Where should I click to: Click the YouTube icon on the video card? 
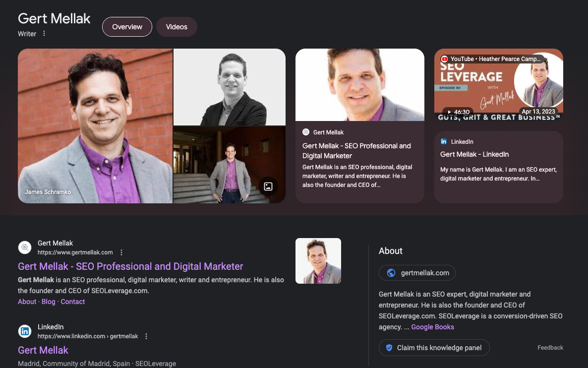tap(445, 59)
